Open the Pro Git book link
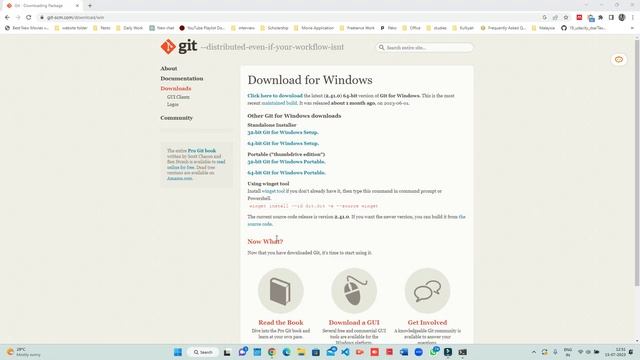Viewport: 640px width, 360px height. click(202, 151)
